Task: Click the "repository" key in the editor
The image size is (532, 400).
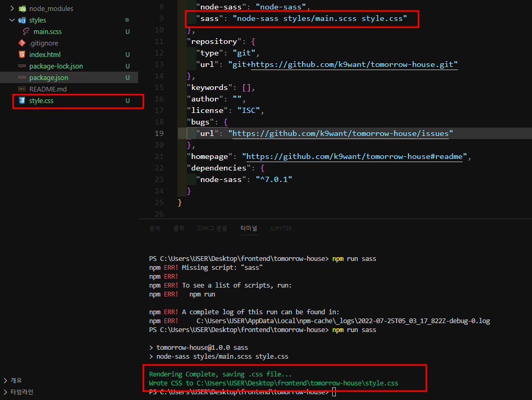Action: click(x=214, y=41)
